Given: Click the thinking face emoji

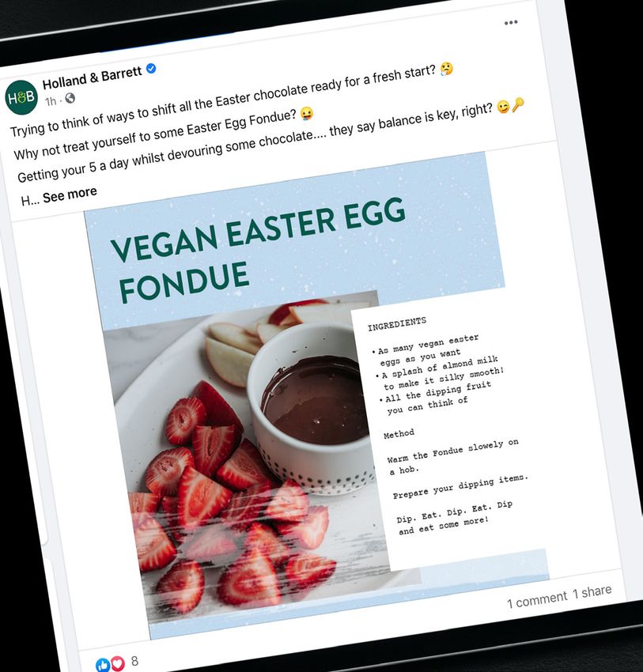Looking at the screenshot, I should pyautogui.click(x=447, y=69).
